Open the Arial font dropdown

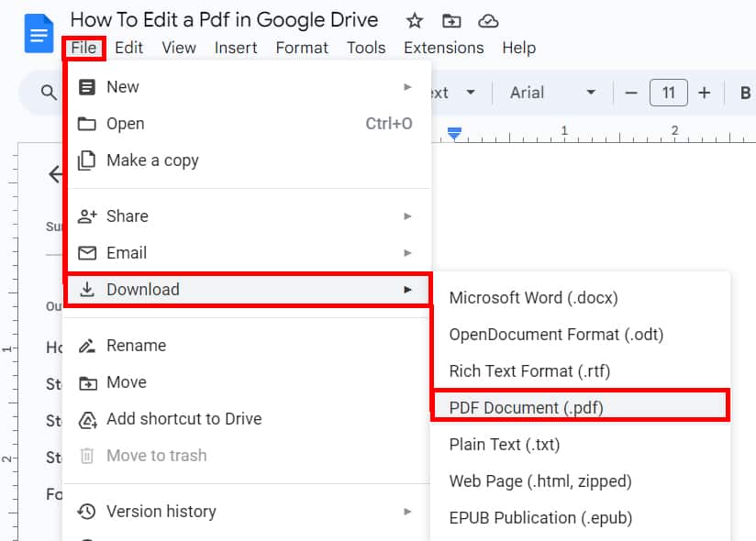pos(552,93)
